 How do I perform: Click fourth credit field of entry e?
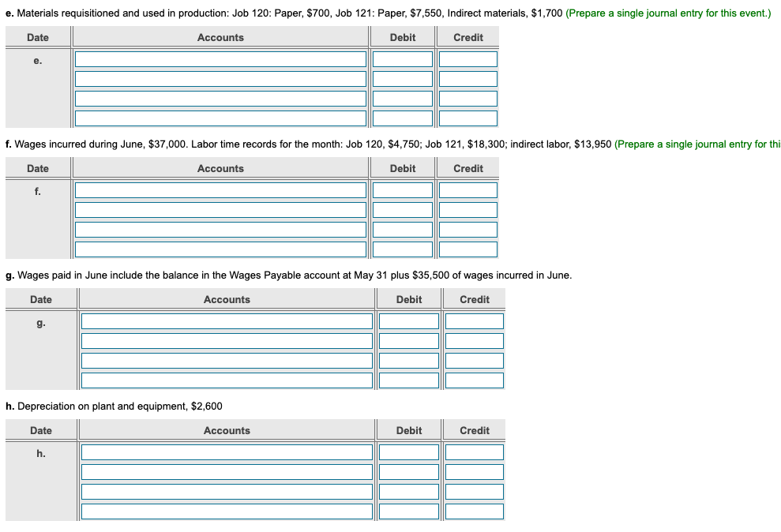pos(468,118)
